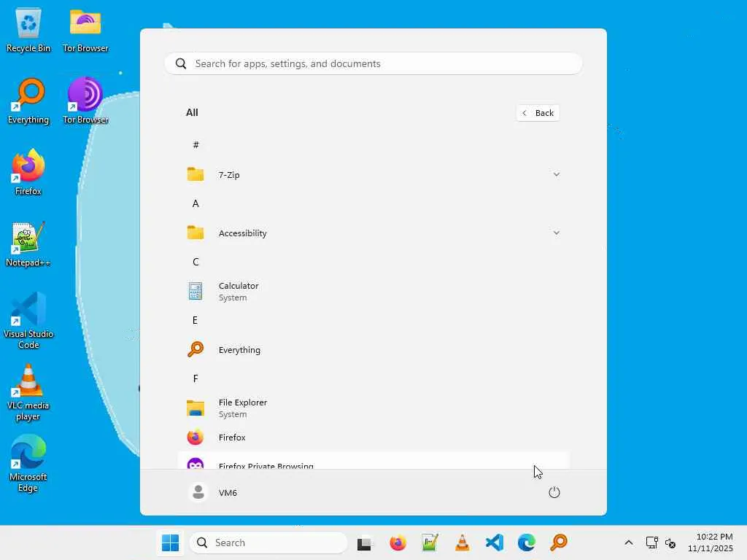Click the taskbar Search box

(x=268, y=542)
